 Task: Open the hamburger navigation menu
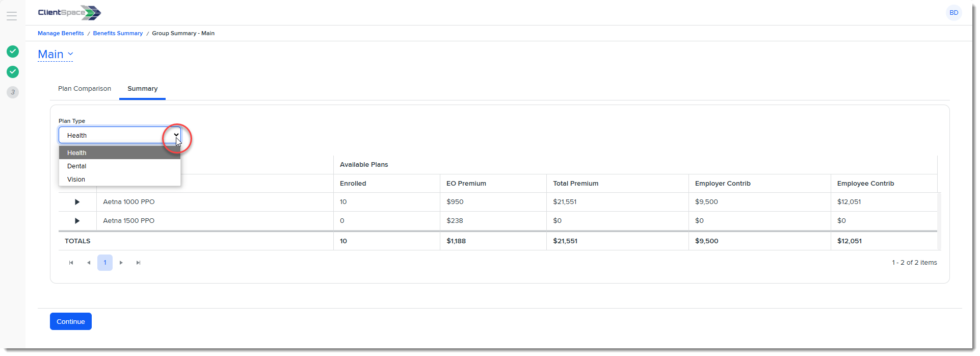tap(12, 16)
